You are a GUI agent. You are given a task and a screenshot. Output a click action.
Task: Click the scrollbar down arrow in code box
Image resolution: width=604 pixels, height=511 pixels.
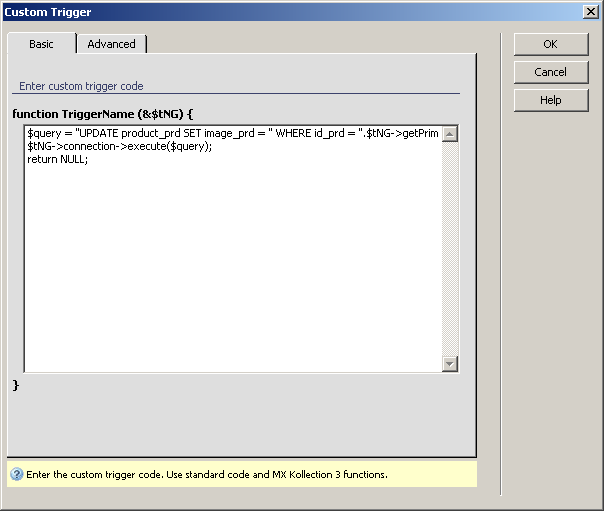(449, 364)
